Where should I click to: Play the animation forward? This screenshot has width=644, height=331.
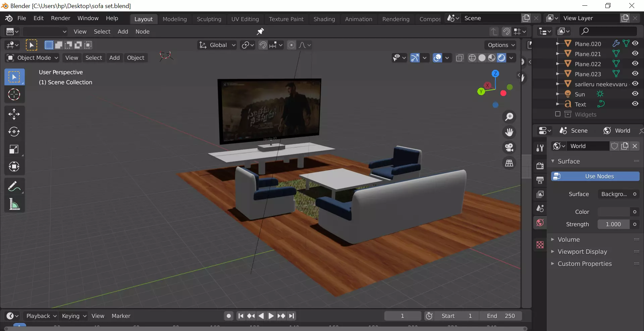coord(271,316)
